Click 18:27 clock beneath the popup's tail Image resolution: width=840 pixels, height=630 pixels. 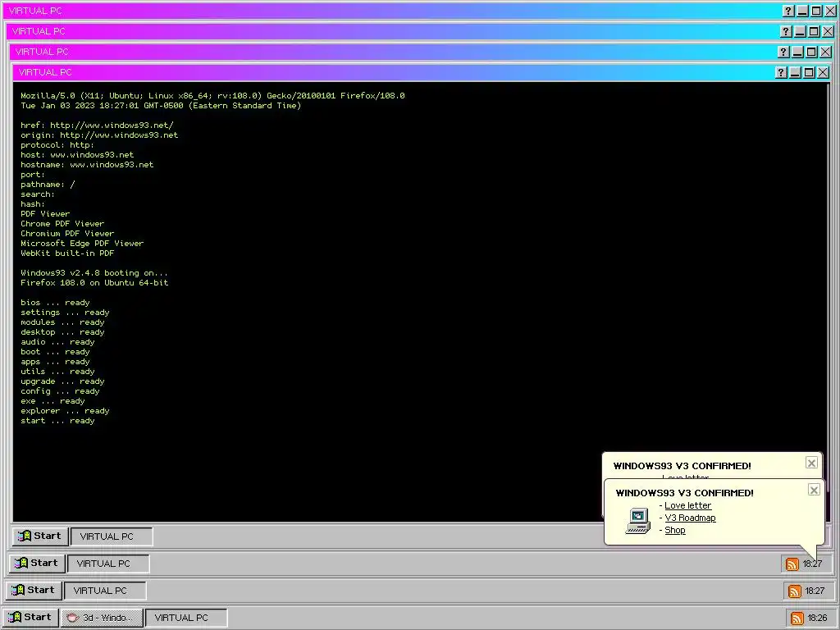(x=812, y=564)
